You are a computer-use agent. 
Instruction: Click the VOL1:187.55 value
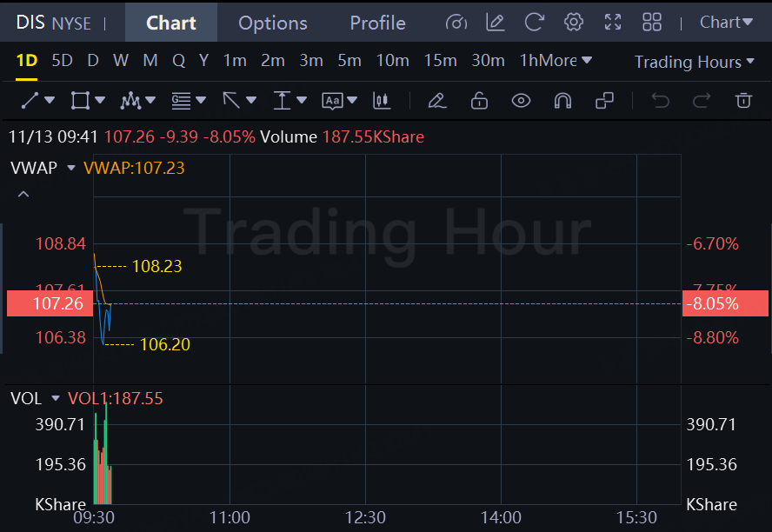[x=116, y=398]
